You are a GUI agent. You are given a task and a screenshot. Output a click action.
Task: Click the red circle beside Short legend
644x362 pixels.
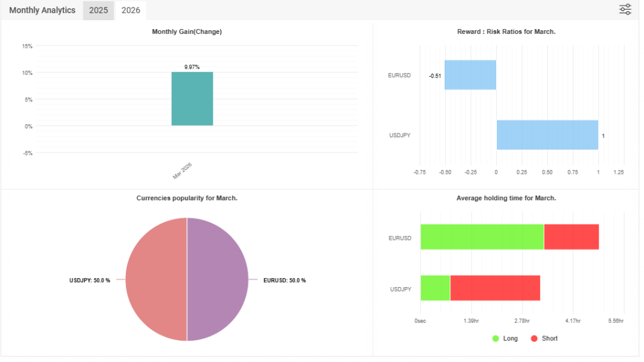(x=534, y=339)
